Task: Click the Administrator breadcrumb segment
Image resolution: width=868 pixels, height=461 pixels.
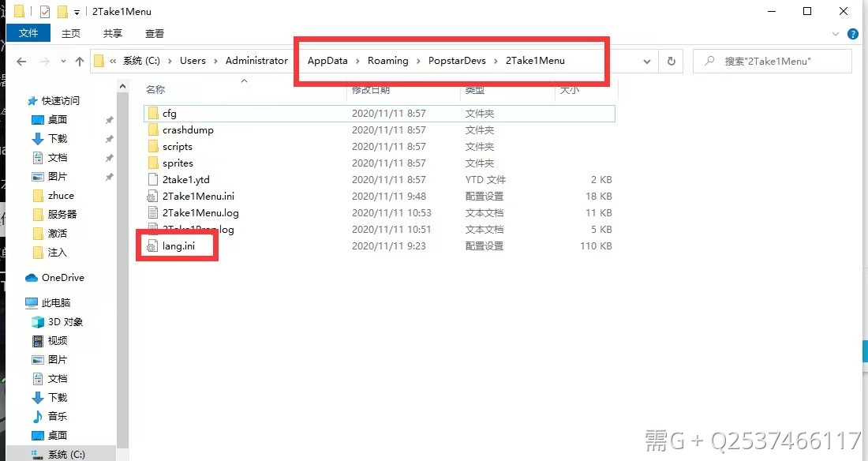Action: coord(256,61)
